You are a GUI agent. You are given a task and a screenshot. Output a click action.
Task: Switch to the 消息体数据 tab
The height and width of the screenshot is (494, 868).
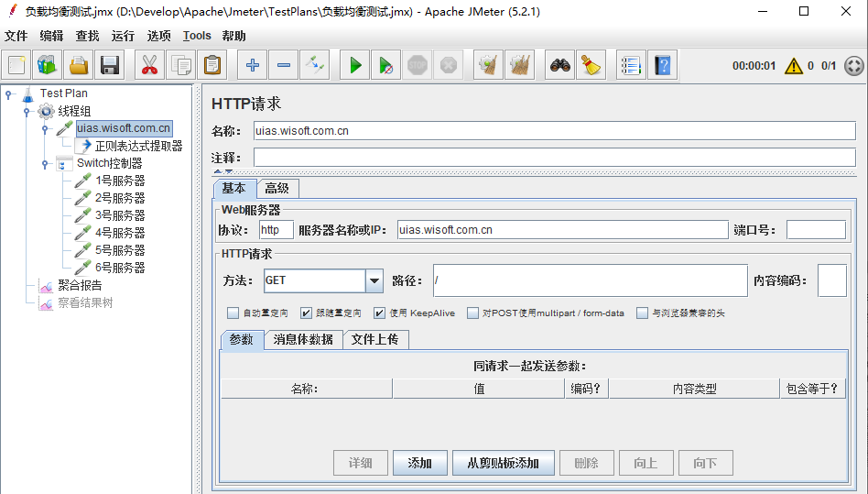[x=303, y=339]
